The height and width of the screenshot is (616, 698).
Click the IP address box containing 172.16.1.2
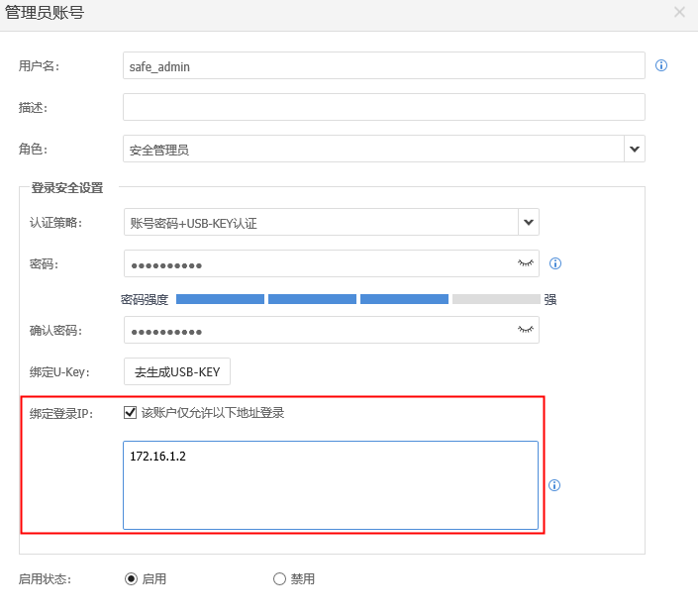coord(331,485)
